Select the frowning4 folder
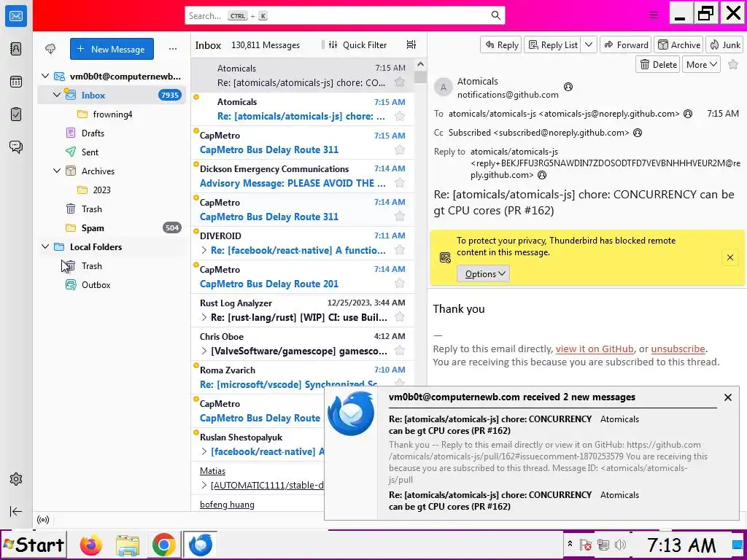Viewport: 747px width, 560px height. click(x=112, y=114)
